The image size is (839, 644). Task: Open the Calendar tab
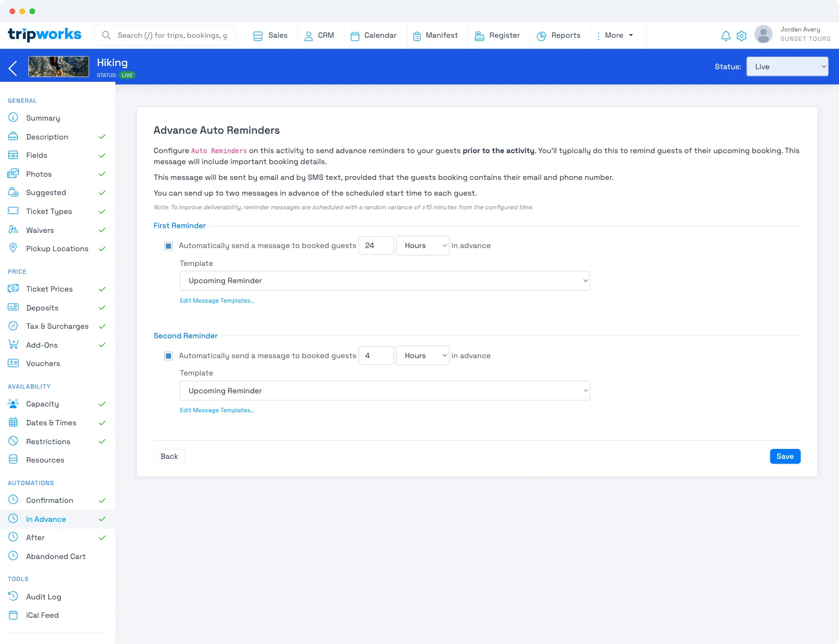(x=373, y=35)
